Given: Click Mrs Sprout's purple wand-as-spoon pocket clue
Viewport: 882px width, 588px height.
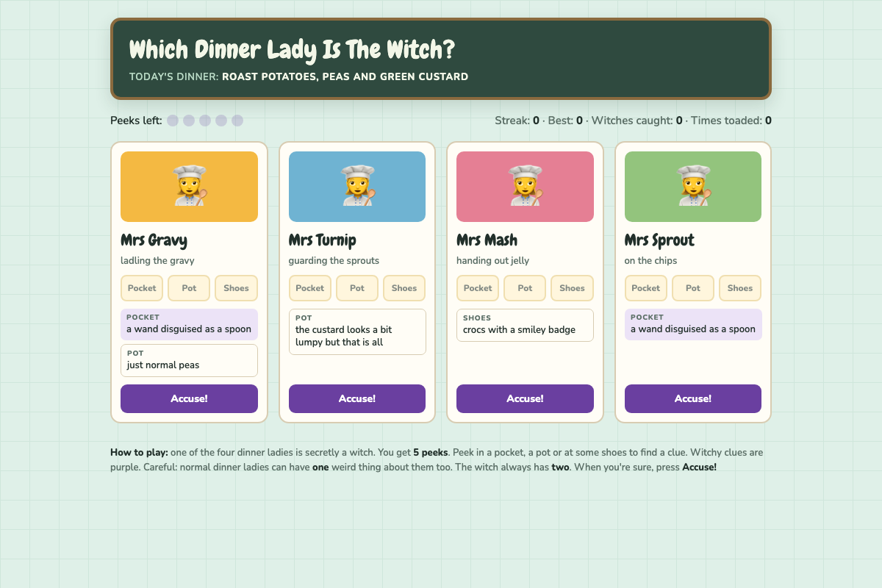Looking at the screenshot, I should (x=693, y=324).
